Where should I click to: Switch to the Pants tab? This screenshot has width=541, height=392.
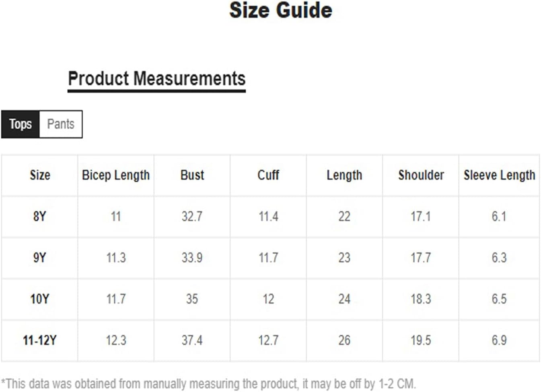tap(61, 124)
